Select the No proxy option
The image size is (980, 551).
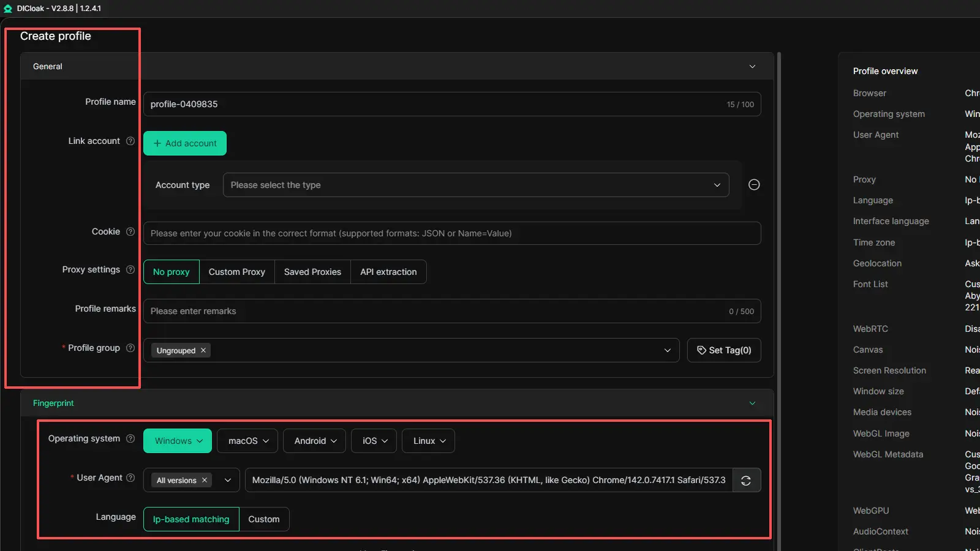pyautogui.click(x=171, y=272)
